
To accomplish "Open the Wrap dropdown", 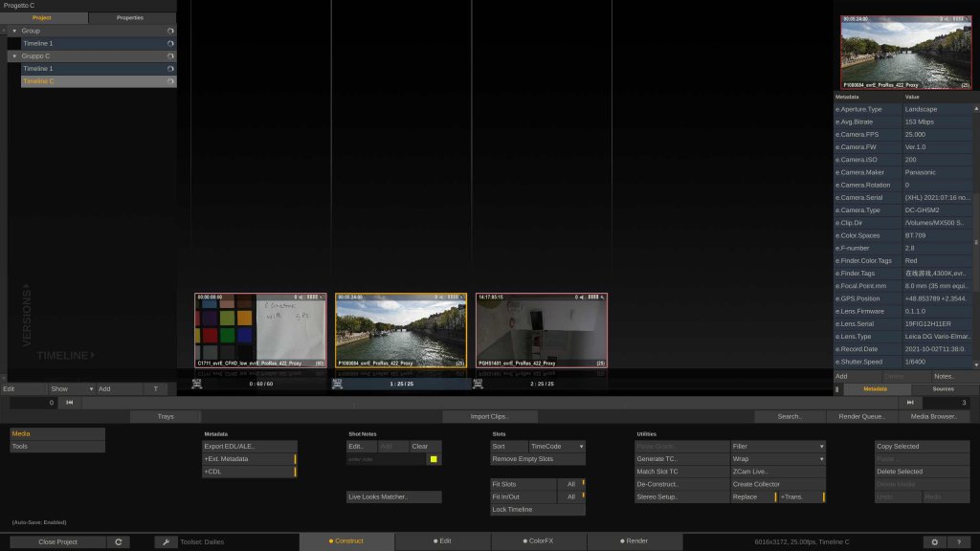I will pos(777,459).
